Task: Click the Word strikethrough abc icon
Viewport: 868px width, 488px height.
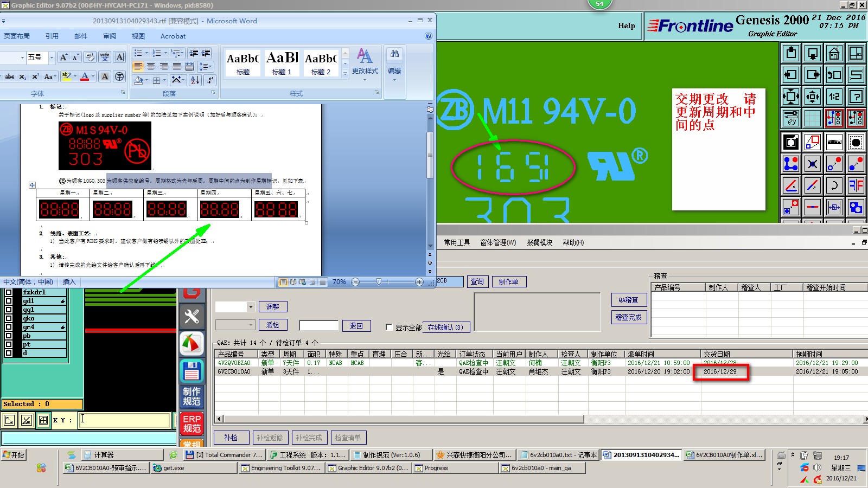Action: point(9,76)
